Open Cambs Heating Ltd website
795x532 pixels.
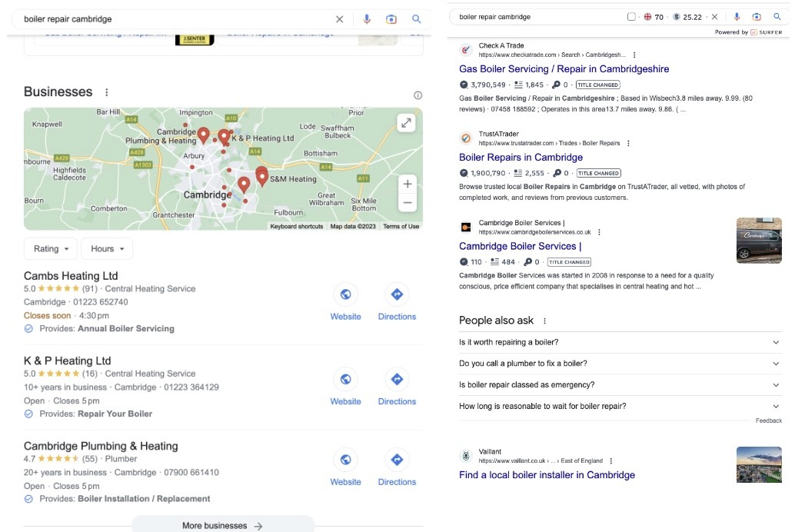(346, 303)
